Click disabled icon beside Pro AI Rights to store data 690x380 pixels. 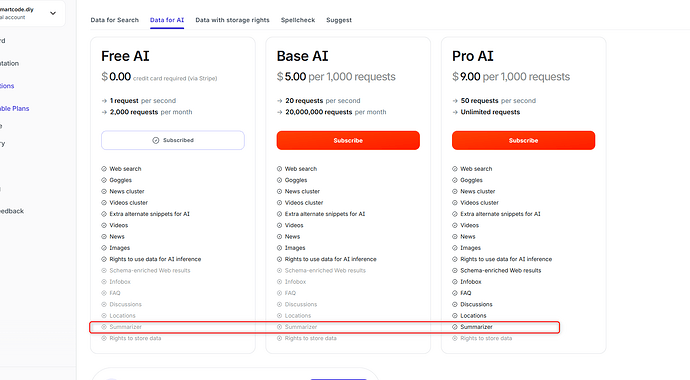[x=455, y=338]
